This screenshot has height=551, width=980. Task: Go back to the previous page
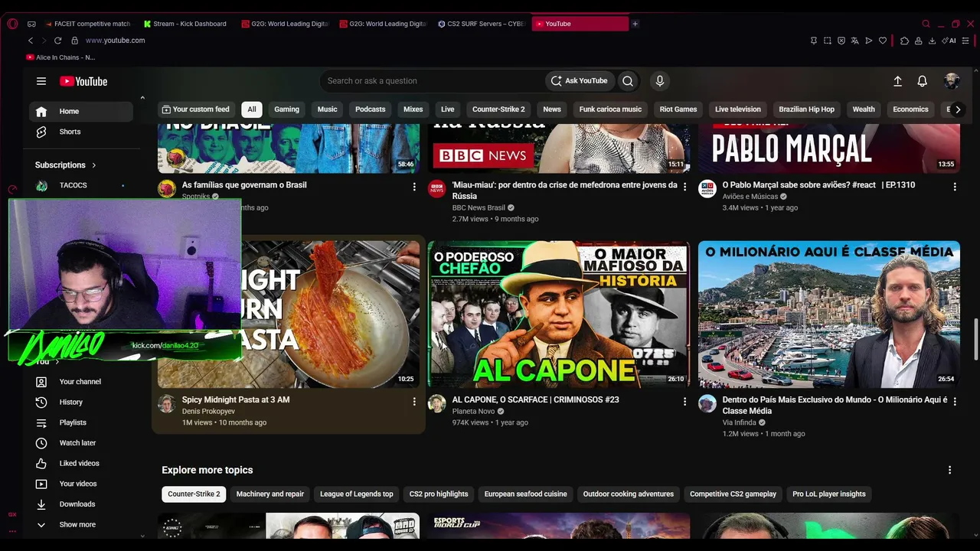pos(31,41)
